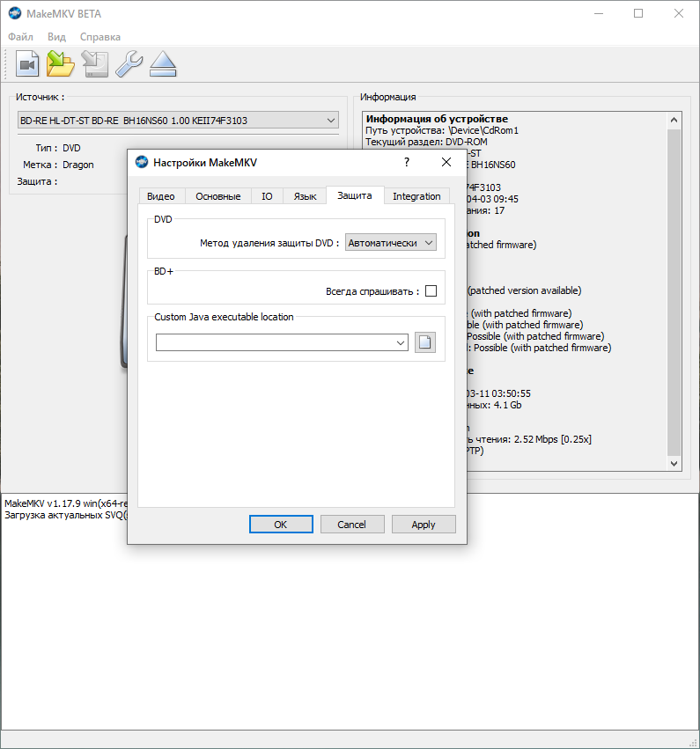The width and height of the screenshot is (700, 749).
Task: Click the information panel vertical scrollbar thumb
Action: click(x=674, y=292)
